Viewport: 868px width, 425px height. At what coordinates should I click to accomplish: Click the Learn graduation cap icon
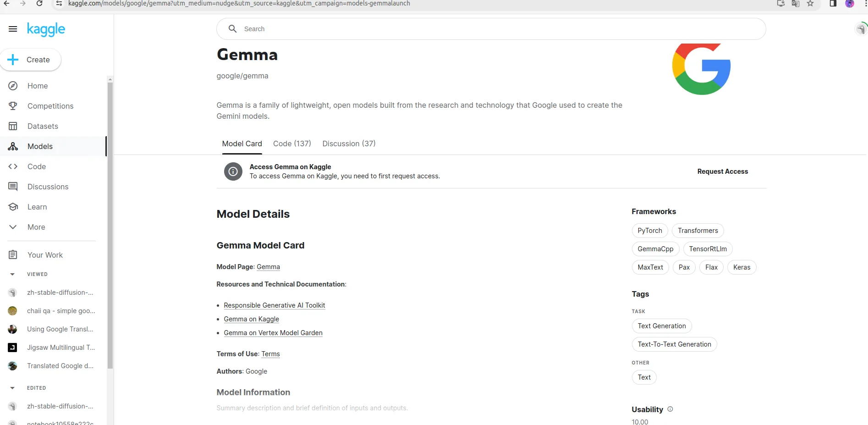(x=13, y=207)
